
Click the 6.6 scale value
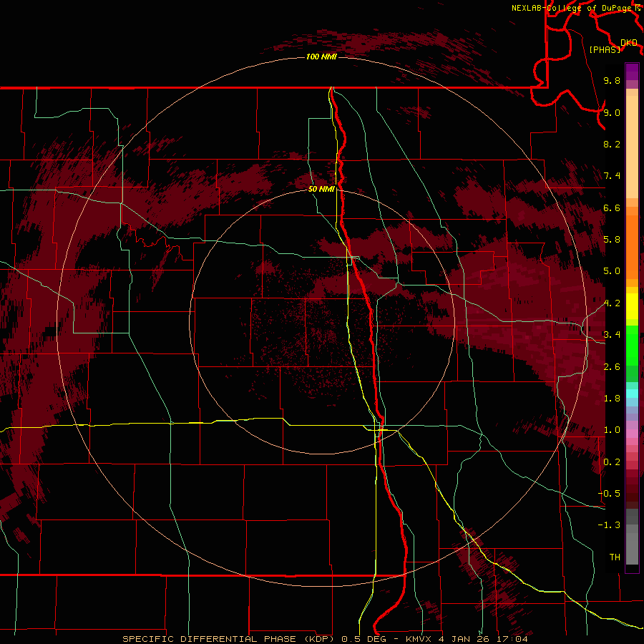pos(612,208)
